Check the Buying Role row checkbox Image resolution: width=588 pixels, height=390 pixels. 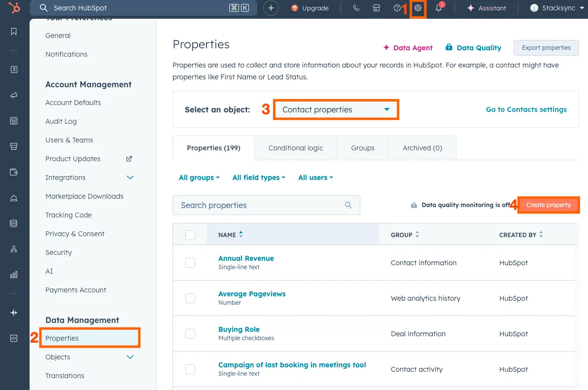point(190,334)
